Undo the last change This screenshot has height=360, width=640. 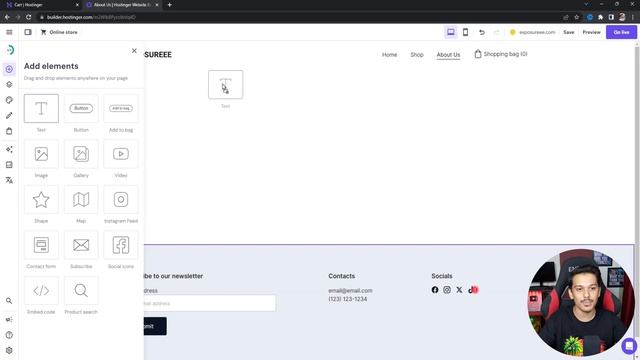coord(482,32)
